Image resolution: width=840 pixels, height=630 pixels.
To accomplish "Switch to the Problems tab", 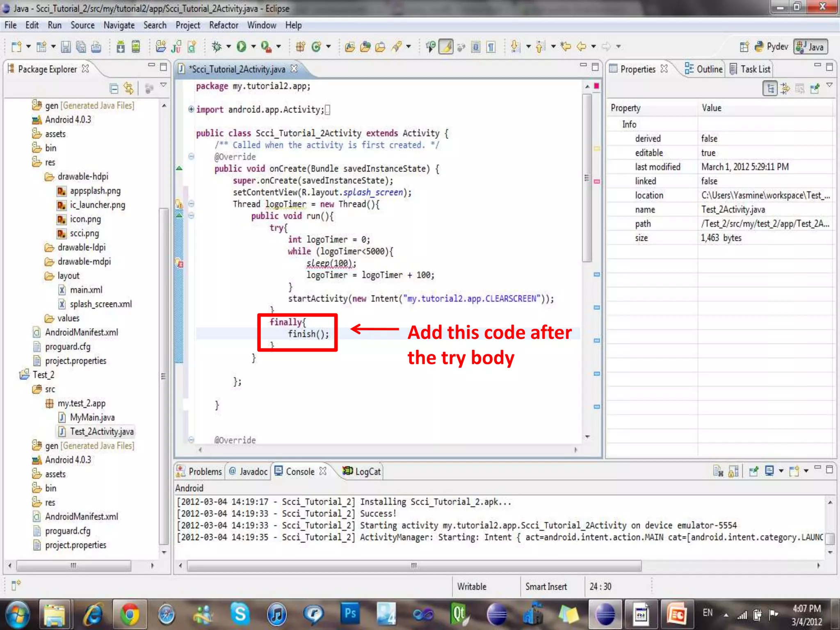I will pos(199,472).
